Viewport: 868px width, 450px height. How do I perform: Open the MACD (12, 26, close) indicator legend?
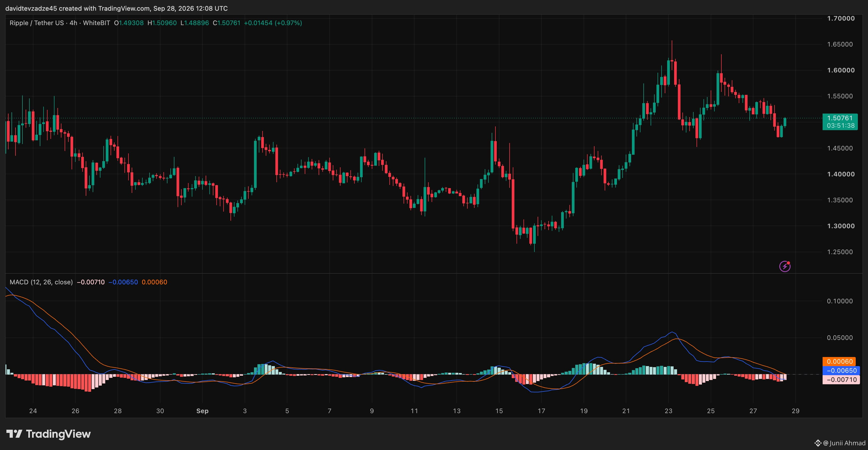[x=41, y=282]
